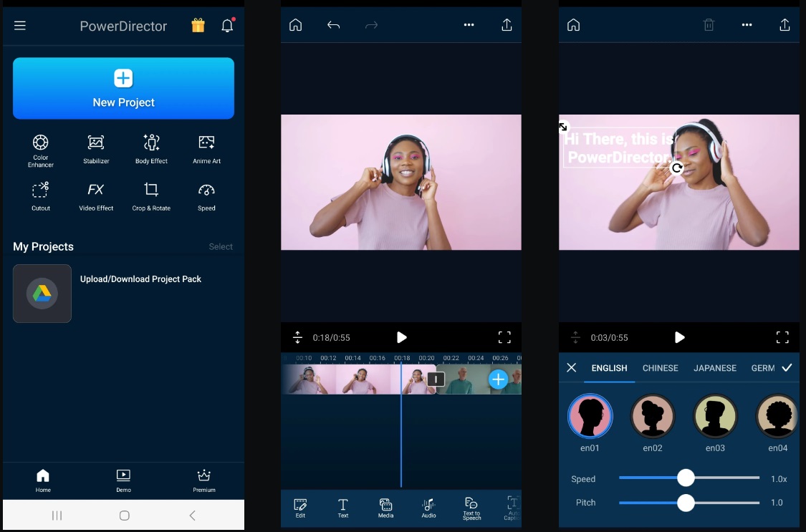806x532 pixels.
Task: Select the en03 voice
Action: [714, 416]
